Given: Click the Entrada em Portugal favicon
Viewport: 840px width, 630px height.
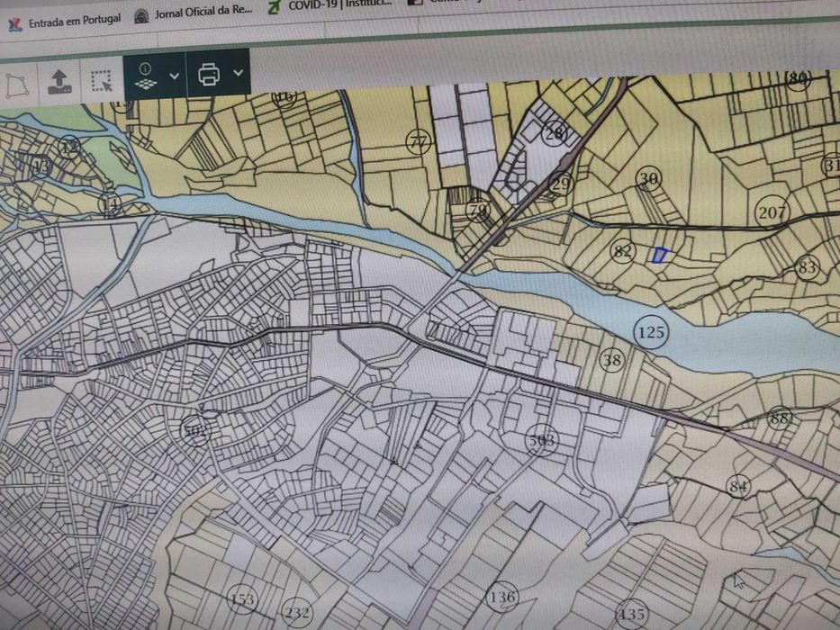Looking at the screenshot, I should point(15,24).
